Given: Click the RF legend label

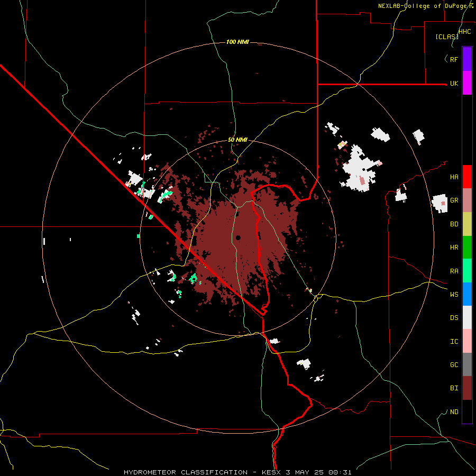Looking at the screenshot, I should 454,59.
